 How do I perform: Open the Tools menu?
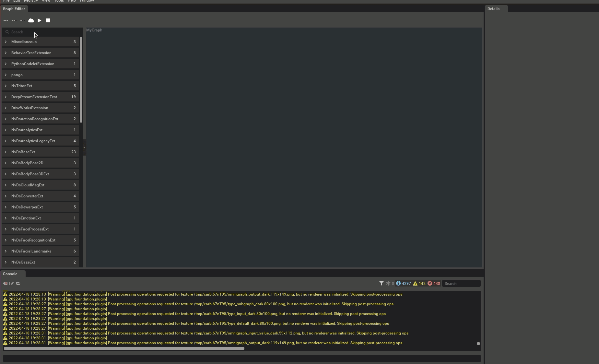click(x=59, y=1)
